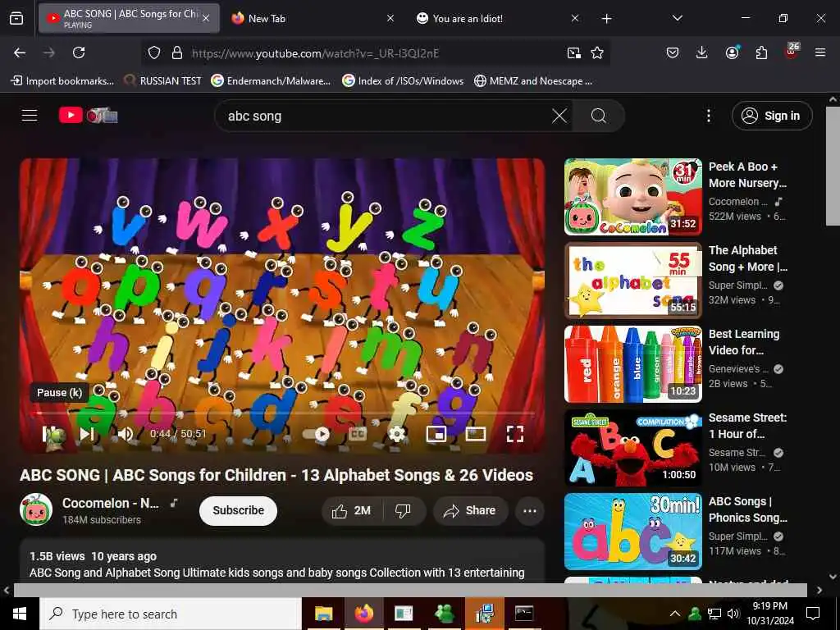Enable theater mode
This screenshot has width=840, height=630.
[x=476, y=433]
